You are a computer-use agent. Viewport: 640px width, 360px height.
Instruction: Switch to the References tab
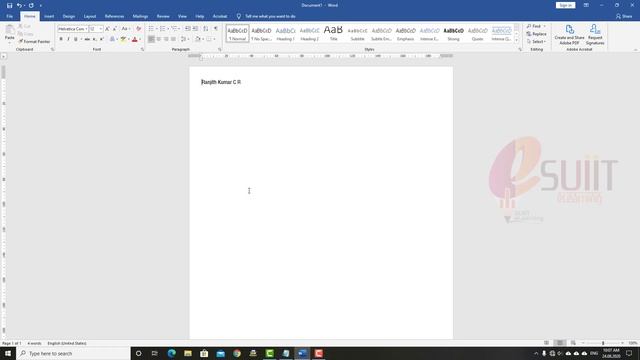[x=114, y=16]
